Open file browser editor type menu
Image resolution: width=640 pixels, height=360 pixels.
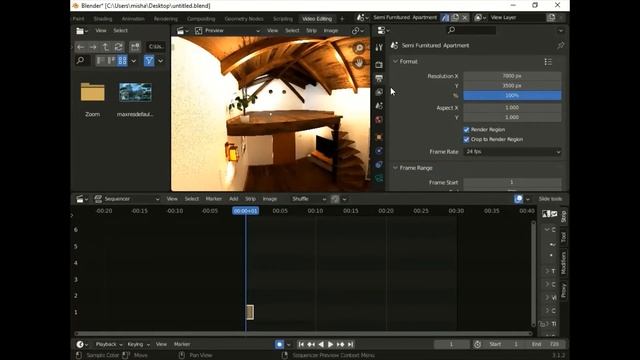click(x=82, y=31)
